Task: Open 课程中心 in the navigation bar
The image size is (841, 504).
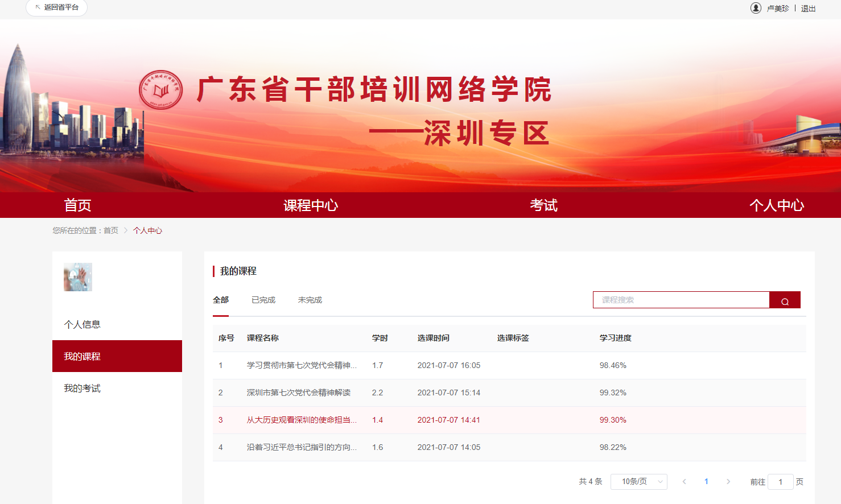Action: (311, 205)
